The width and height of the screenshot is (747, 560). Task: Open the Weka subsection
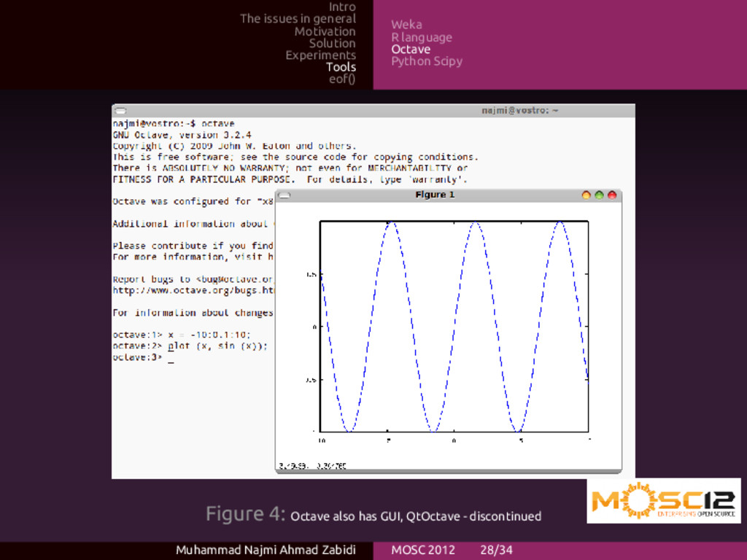pyautogui.click(x=406, y=25)
